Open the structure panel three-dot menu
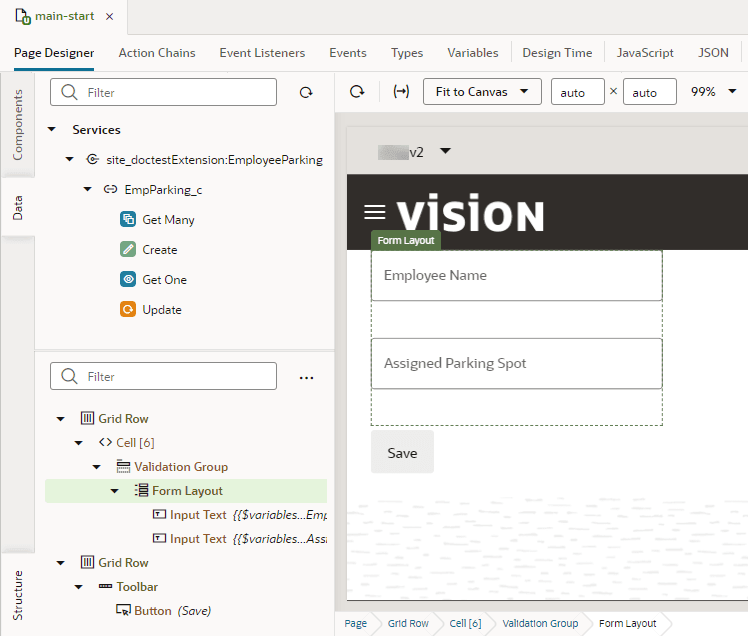The image size is (748, 636). (306, 378)
